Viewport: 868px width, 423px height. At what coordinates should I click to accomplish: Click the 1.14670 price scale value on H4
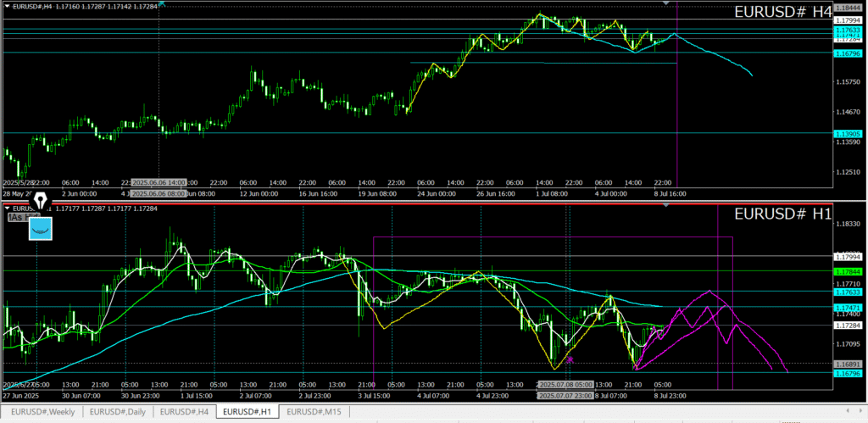click(848, 113)
